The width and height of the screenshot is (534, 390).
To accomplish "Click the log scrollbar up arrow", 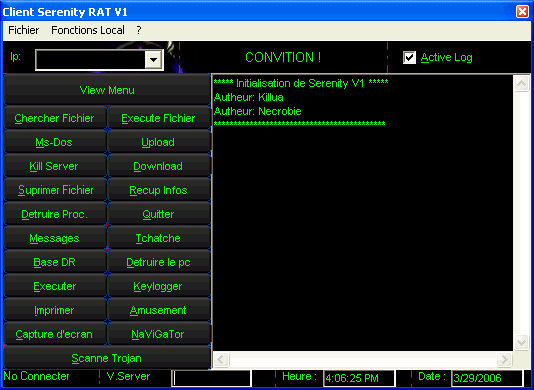I will click(x=521, y=83).
